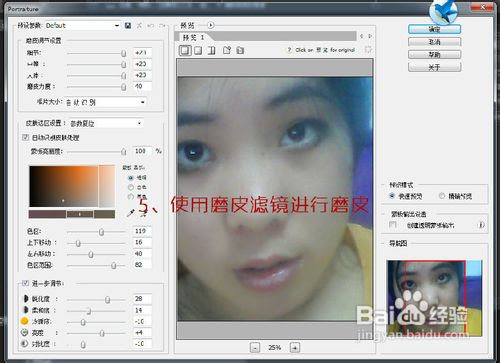The image size is (500, 363).
Task: Select the 快速预览 radio button
Action: tap(392, 196)
